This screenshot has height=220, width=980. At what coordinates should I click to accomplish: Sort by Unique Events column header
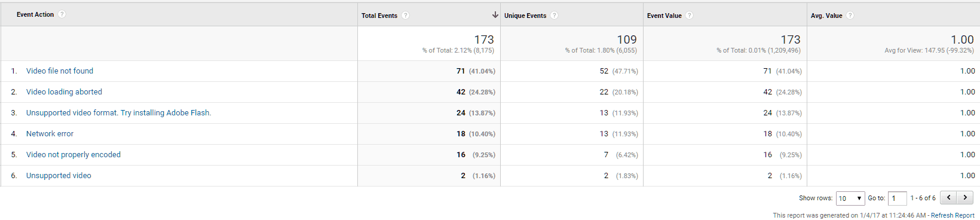pos(525,16)
